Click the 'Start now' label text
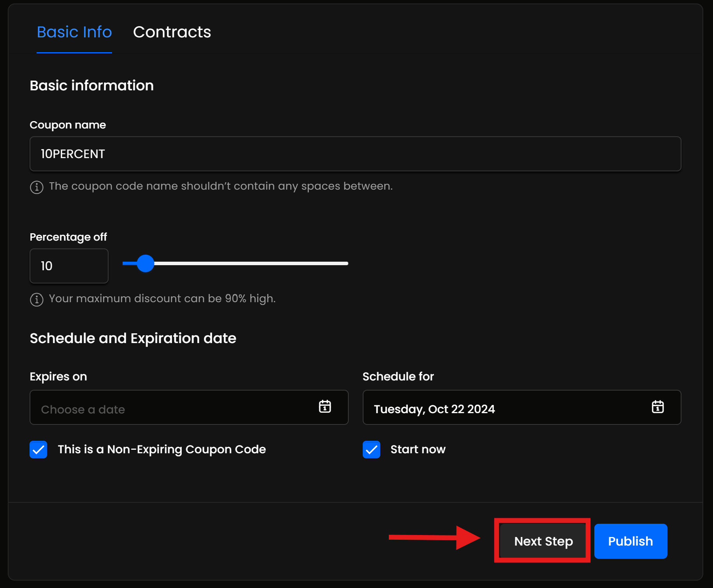 418,449
